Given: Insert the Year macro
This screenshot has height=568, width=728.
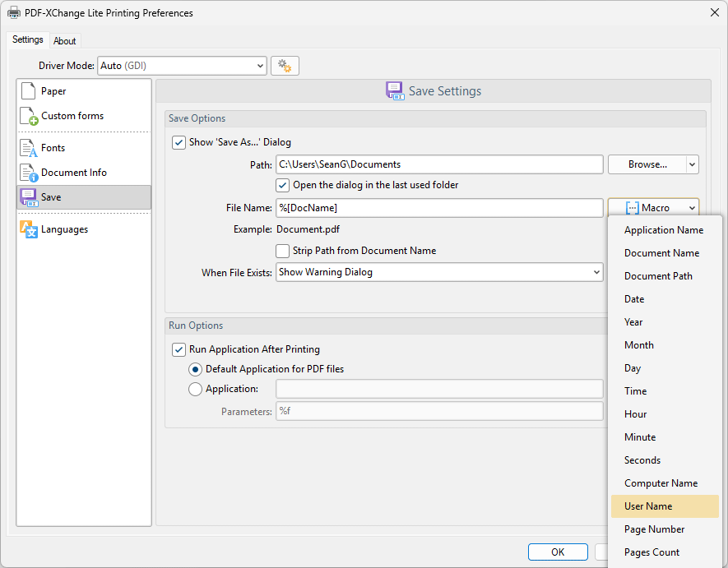Looking at the screenshot, I should (665, 322).
